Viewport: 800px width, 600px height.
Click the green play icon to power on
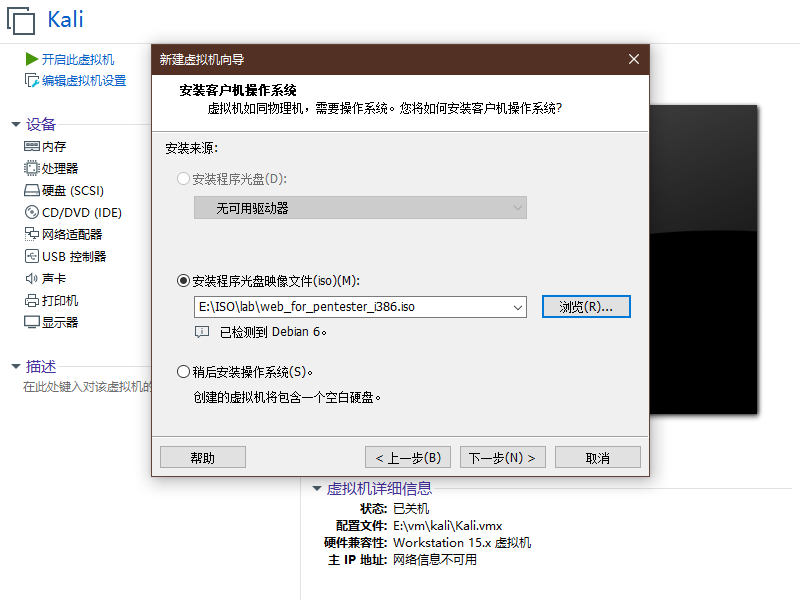[x=32, y=59]
